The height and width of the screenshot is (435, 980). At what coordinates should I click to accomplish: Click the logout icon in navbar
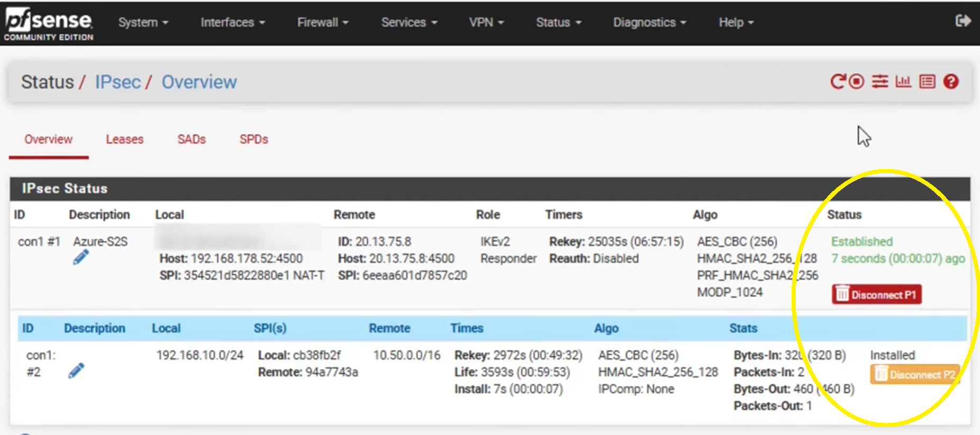coord(963,21)
